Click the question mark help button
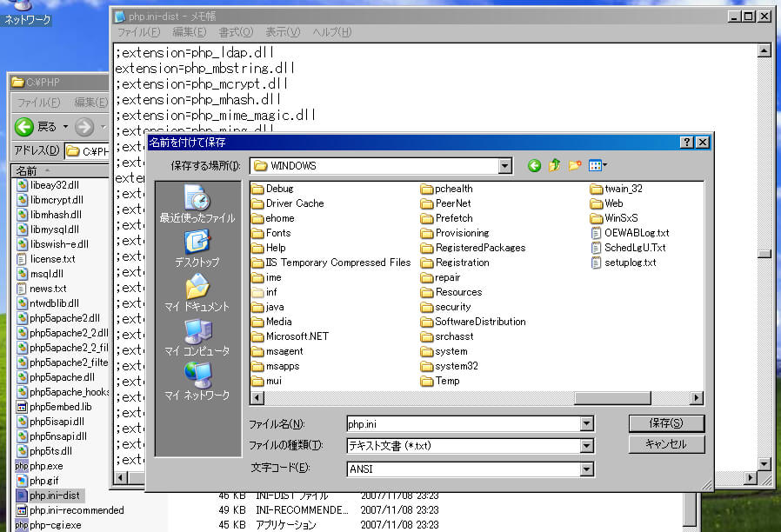Image resolution: width=781 pixels, height=532 pixels. 686,143
